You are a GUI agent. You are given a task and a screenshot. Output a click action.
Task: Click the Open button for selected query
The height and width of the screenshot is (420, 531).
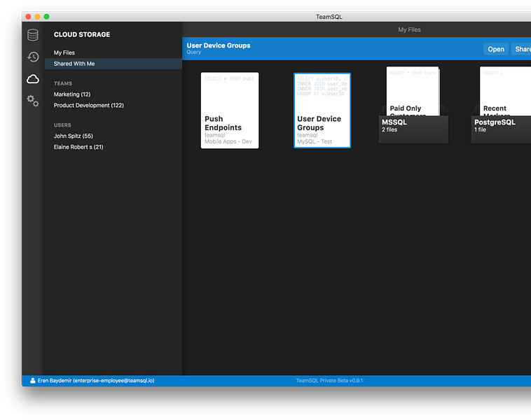point(496,49)
